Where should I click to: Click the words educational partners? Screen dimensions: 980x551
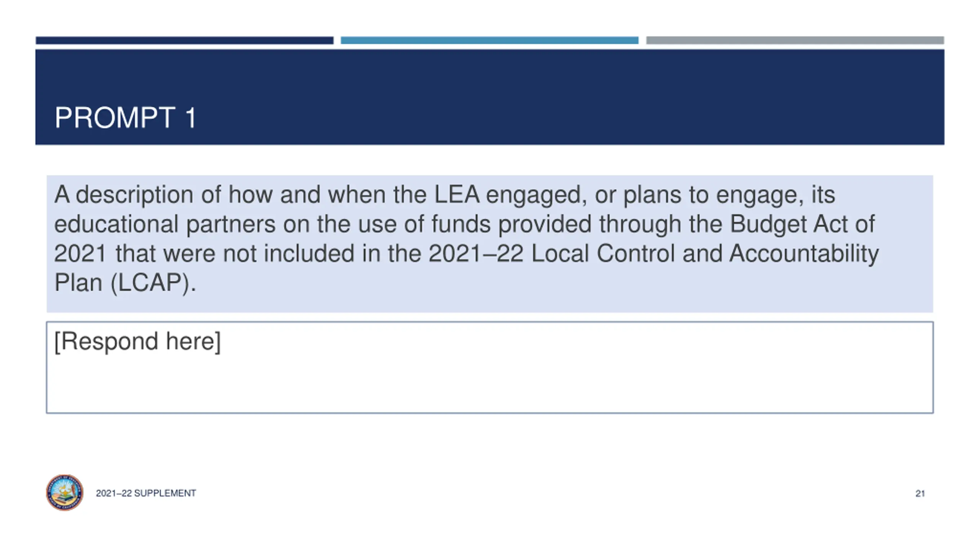(165, 224)
